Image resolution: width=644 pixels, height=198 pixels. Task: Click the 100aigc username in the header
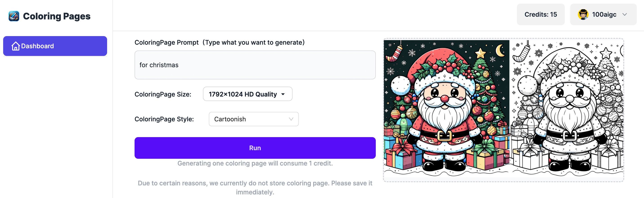pos(604,14)
